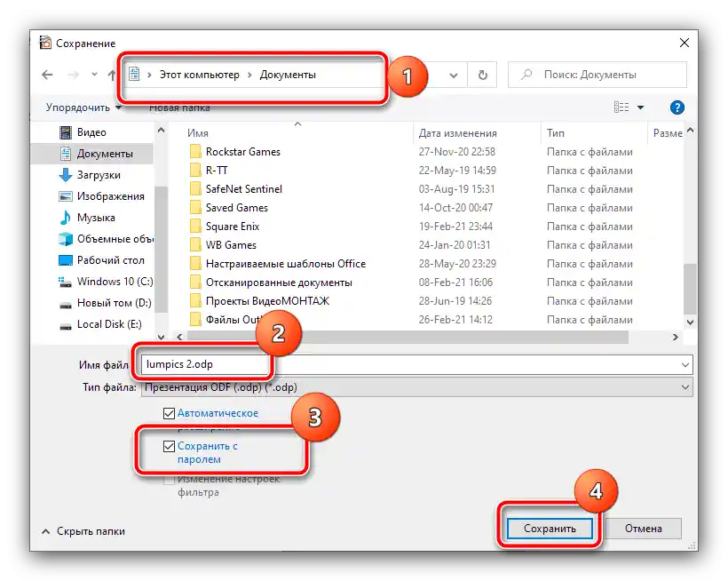Expand the address bar history dropdown

click(x=454, y=75)
